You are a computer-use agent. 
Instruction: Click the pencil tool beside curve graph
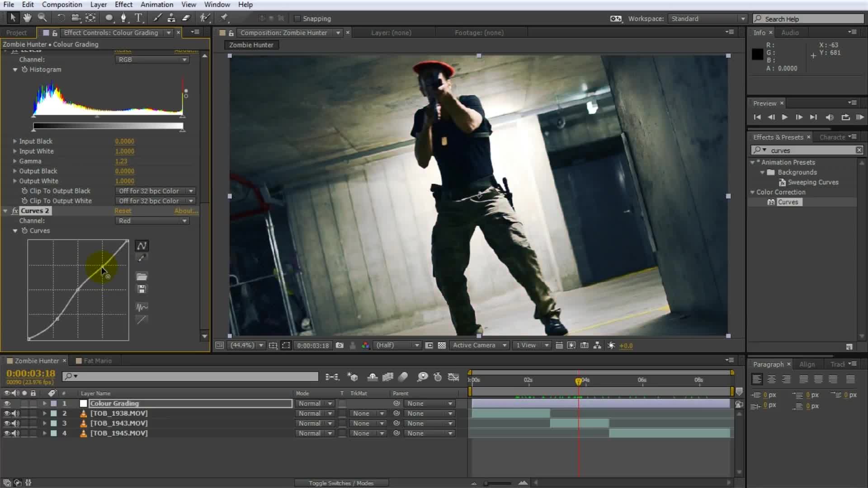pyautogui.click(x=142, y=258)
